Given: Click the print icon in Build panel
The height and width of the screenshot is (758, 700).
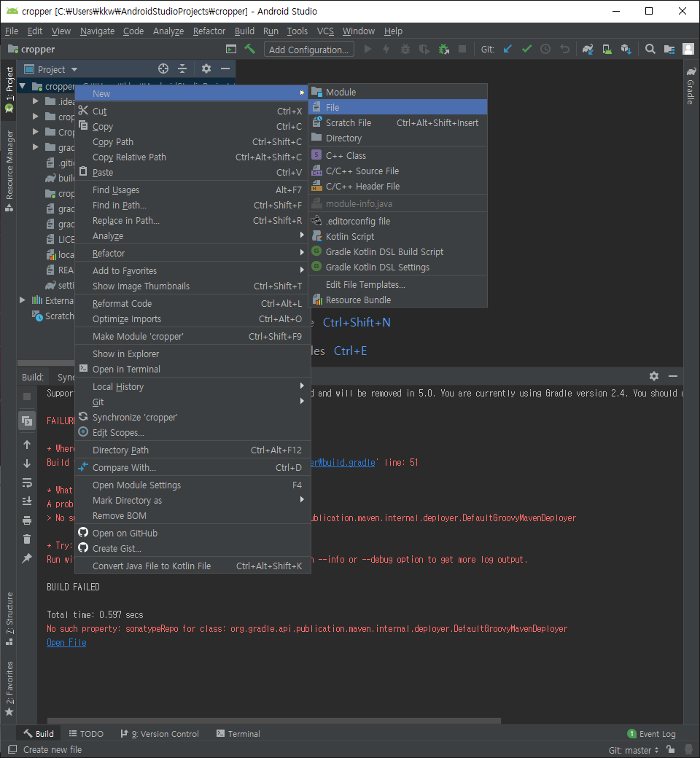Looking at the screenshot, I should (27, 520).
